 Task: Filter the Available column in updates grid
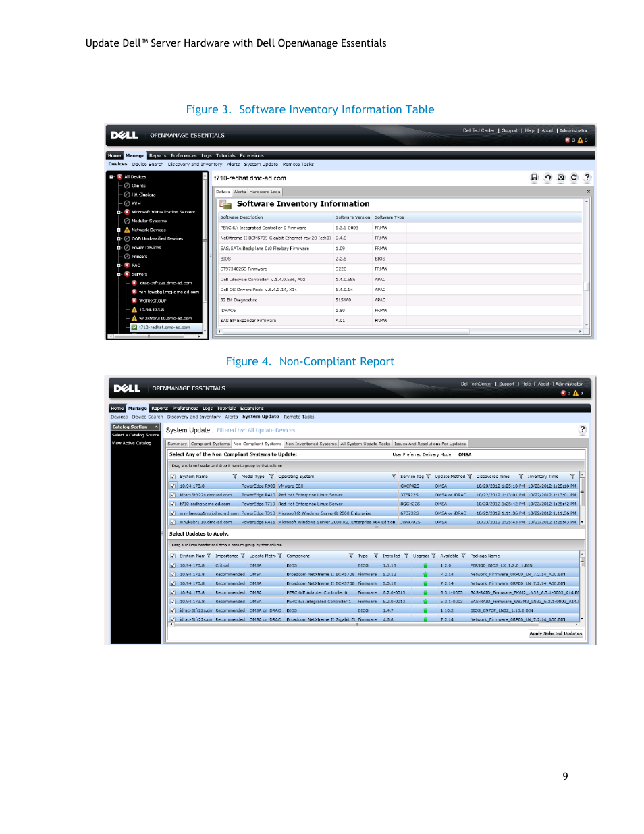[x=463, y=556]
